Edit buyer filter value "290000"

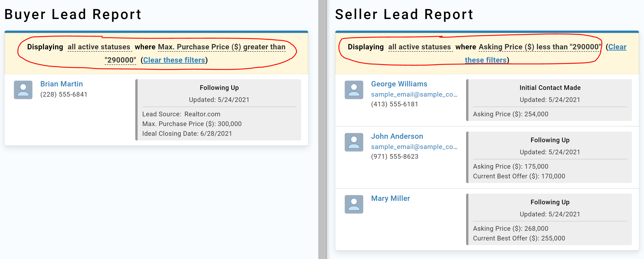point(120,60)
